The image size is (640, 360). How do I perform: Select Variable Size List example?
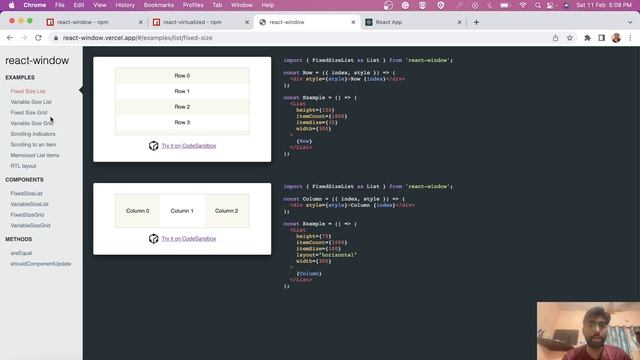coord(31,102)
